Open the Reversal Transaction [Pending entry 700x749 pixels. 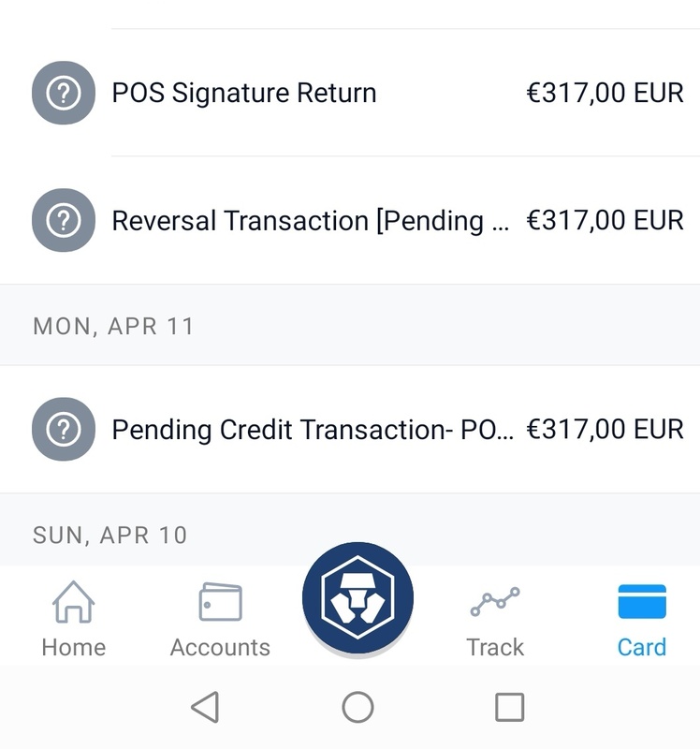[x=311, y=220]
